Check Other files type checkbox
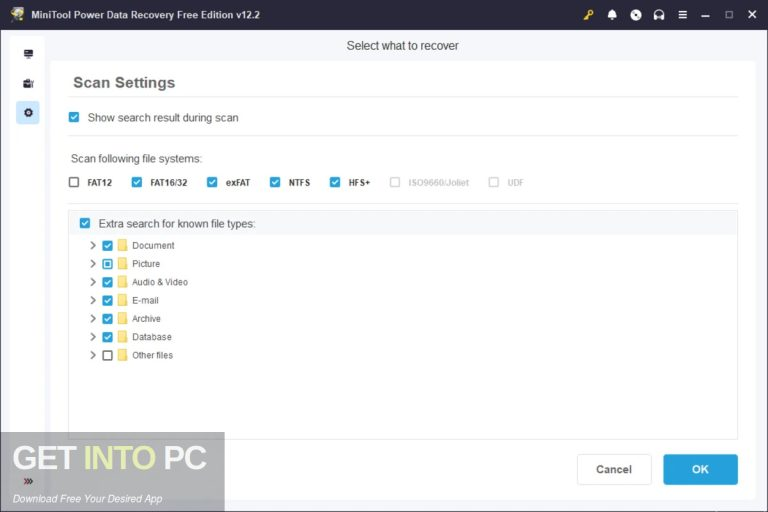 click(107, 355)
